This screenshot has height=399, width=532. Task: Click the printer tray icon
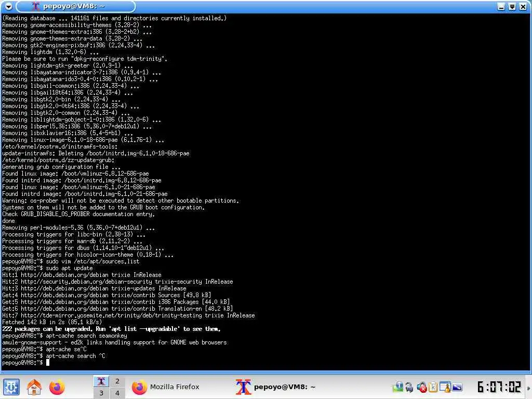409,387
